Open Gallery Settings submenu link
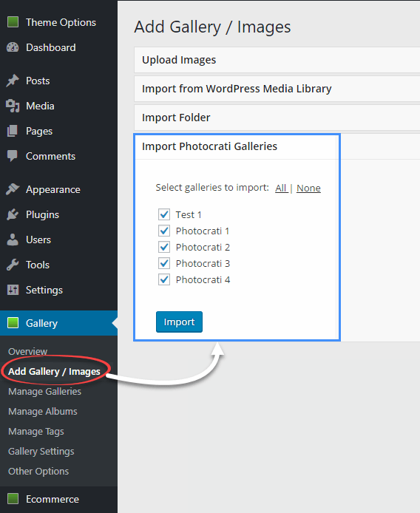Viewport: 420px width, 513px height. pos(41,451)
